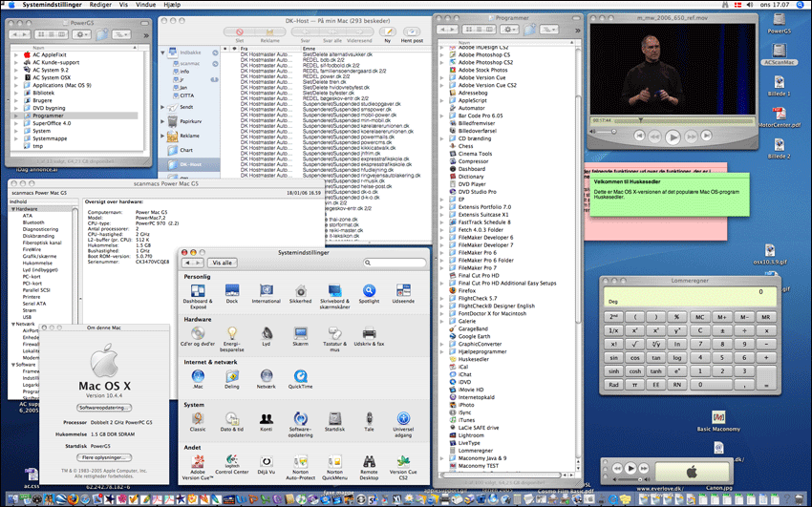Open the Startdisk preference icon
The height and width of the screenshot is (507, 812).
pyautogui.click(x=334, y=418)
